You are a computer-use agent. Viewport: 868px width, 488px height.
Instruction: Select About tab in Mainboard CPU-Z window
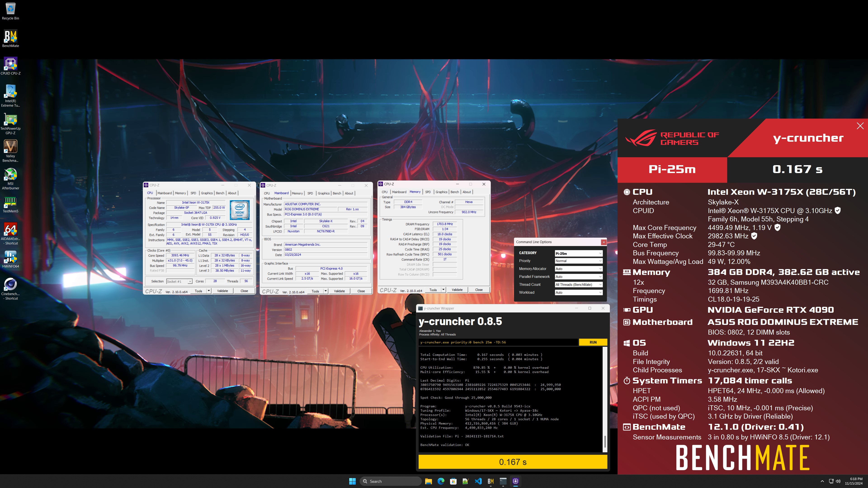349,193
